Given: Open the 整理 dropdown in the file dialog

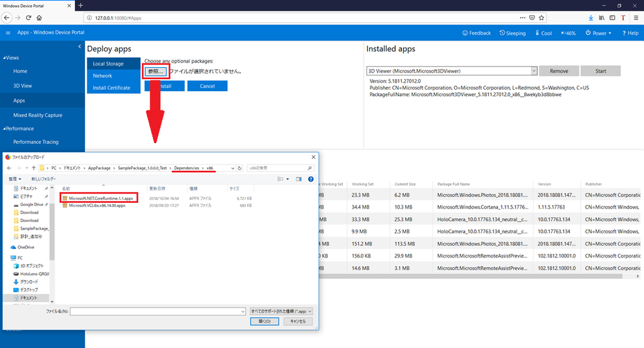Looking at the screenshot, I should pos(15,179).
